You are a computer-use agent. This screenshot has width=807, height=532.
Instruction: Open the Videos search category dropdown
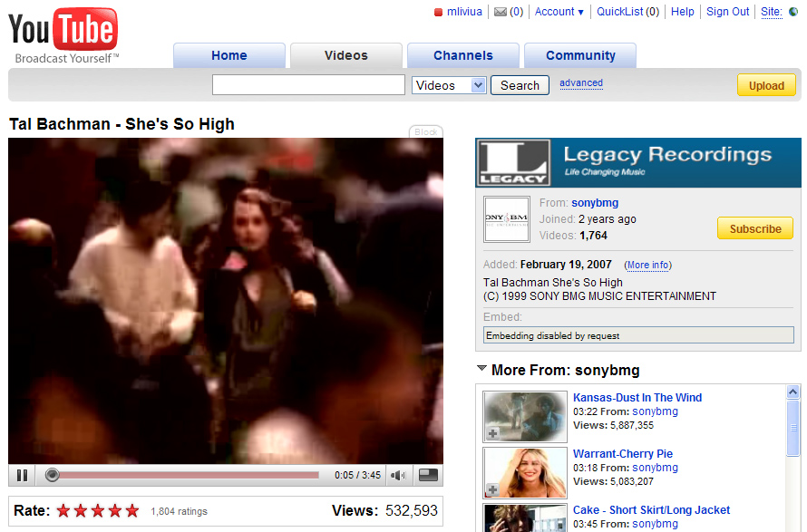click(x=449, y=85)
